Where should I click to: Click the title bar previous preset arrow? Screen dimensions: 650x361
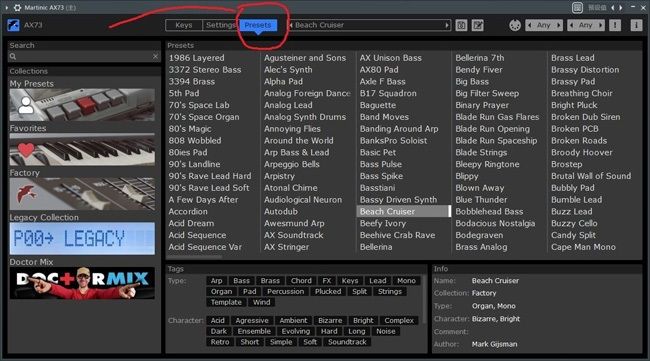point(613,7)
